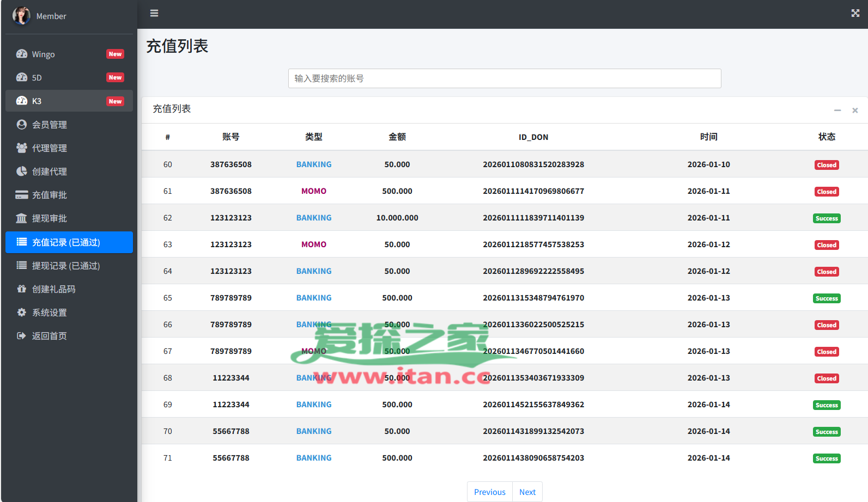The width and height of the screenshot is (868, 502).
Task: Click the 创建代理 pie chart icon
Action: [x=22, y=172]
